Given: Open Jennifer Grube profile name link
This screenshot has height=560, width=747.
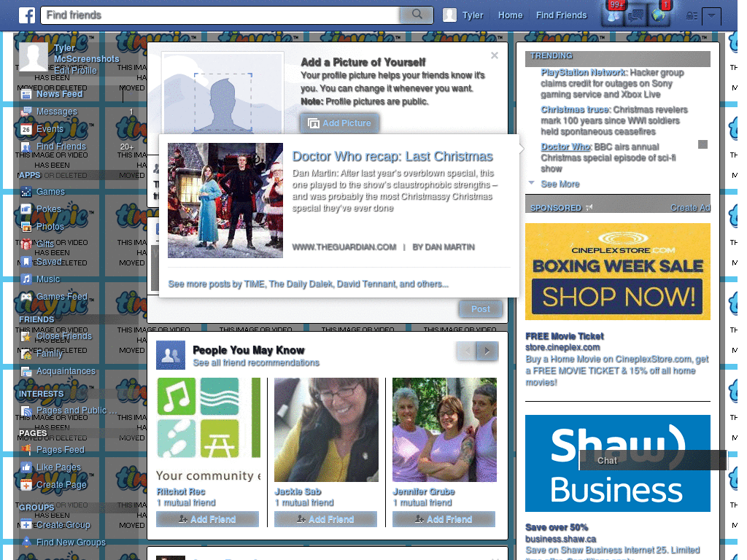Looking at the screenshot, I should coord(424,491).
